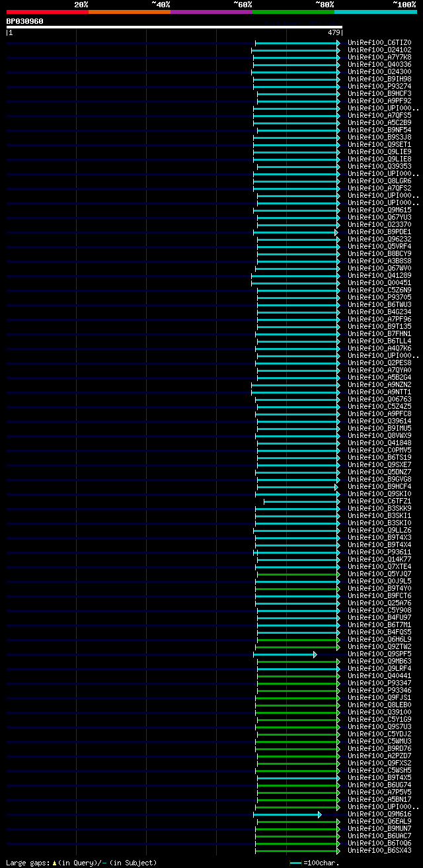Image resolution: width=423 pixels, height=868 pixels.
Task: Select the UniRef100_A9PF92 entry
Action: point(379,101)
